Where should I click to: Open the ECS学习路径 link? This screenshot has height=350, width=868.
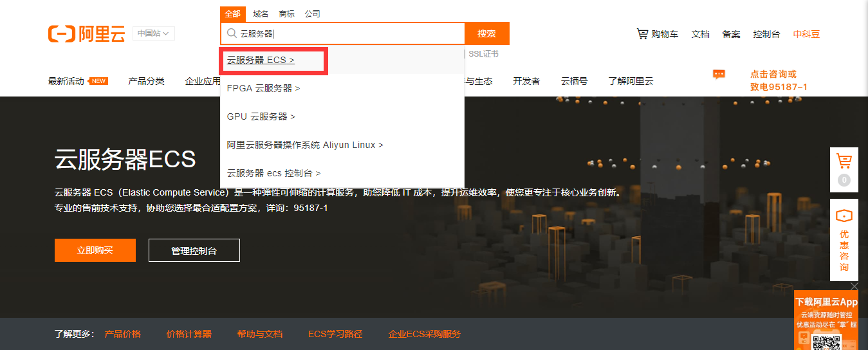tap(335, 334)
